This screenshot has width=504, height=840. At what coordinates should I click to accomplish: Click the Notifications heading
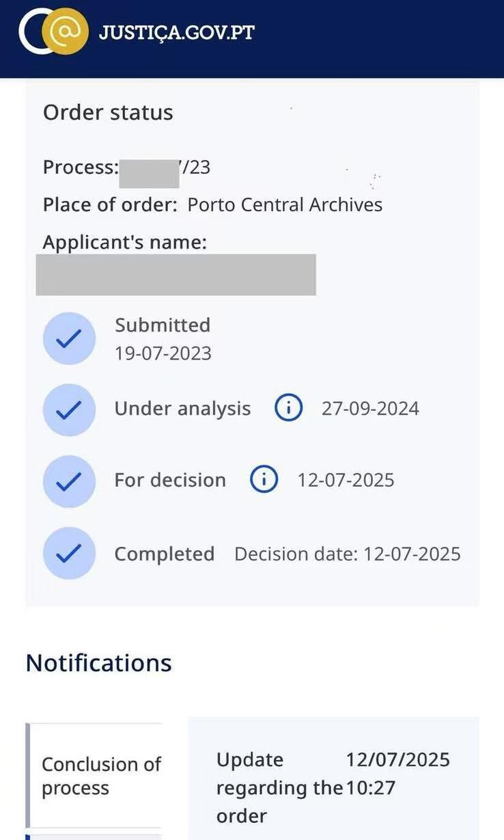pos(98,663)
